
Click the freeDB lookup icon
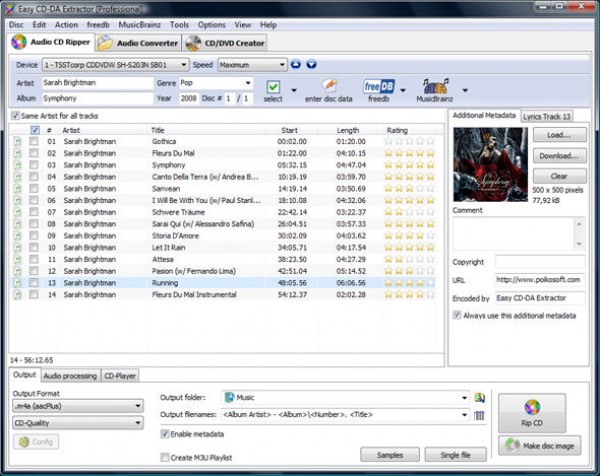click(x=378, y=87)
